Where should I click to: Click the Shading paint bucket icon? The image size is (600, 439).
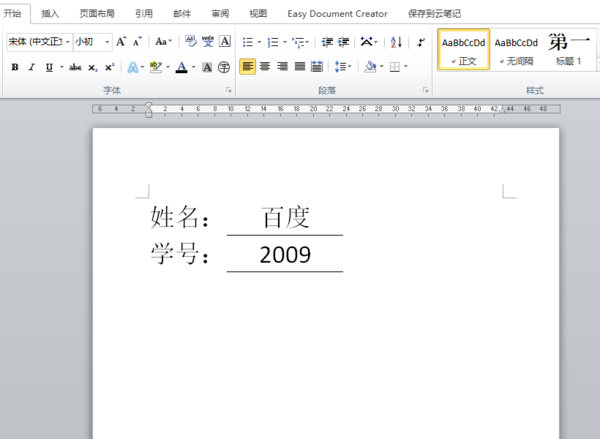pos(370,67)
